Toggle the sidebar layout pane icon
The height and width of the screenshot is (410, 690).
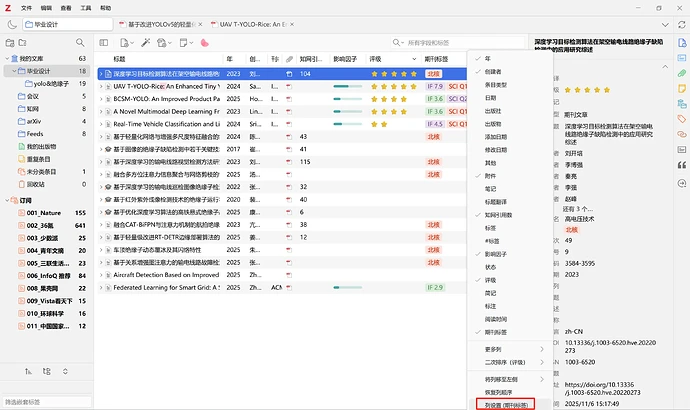click(x=104, y=43)
